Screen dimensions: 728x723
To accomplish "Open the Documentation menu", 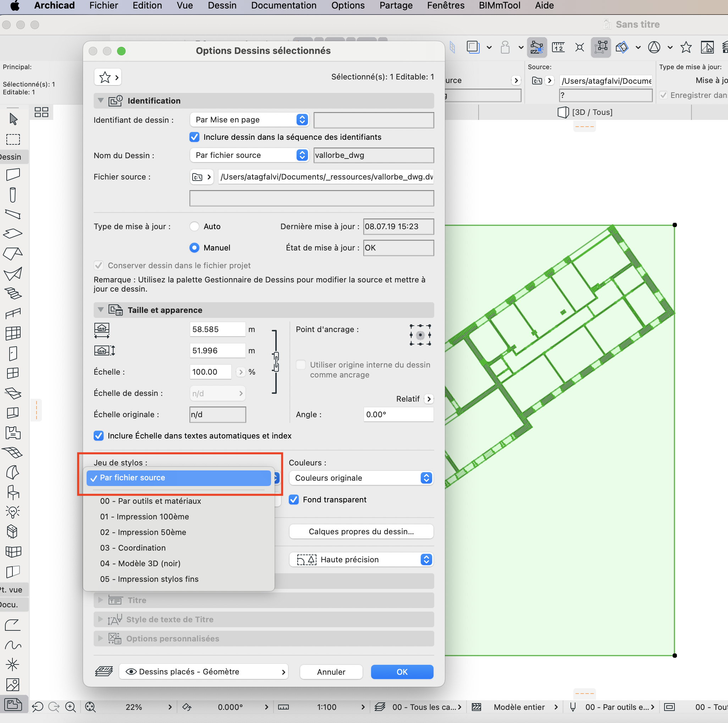I will click(x=284, y=6).
